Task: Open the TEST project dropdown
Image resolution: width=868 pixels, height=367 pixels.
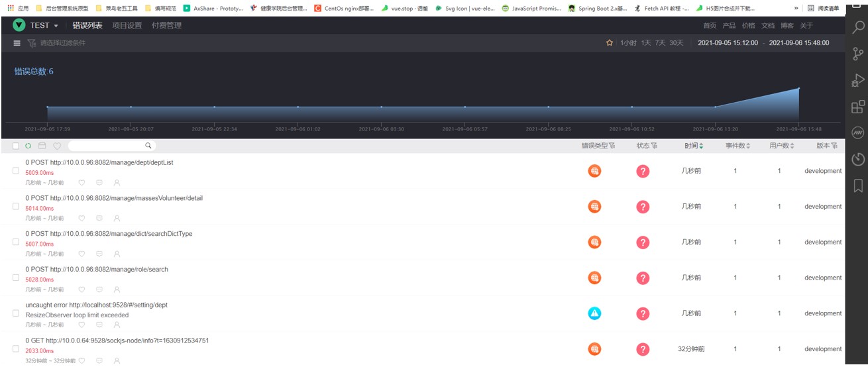Action: 44,25
